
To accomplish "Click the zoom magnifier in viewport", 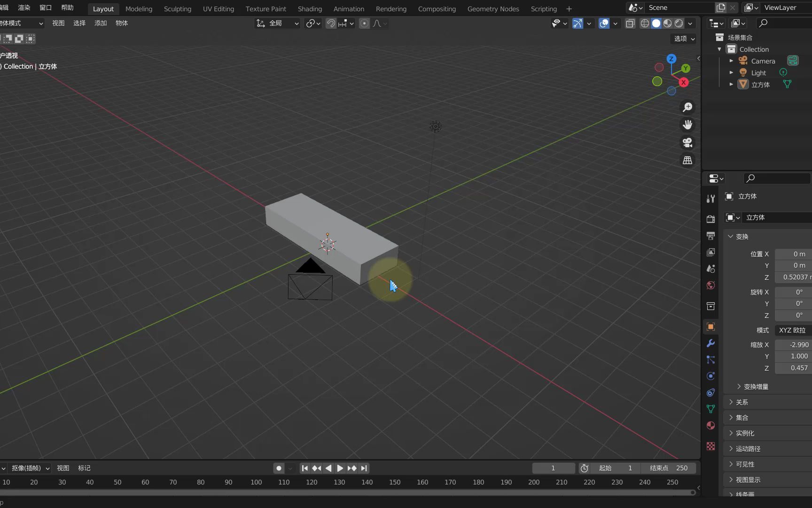I will pyautogui.click(x=687, y=107).
